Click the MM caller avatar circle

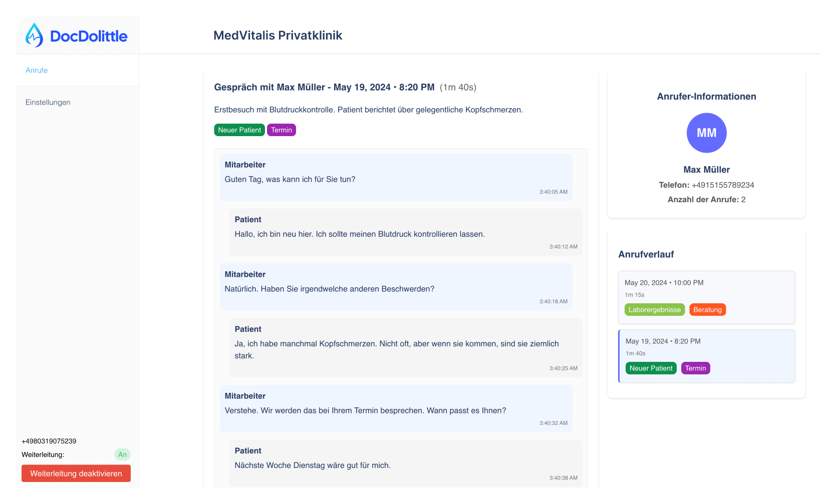[x=706, y=133]
